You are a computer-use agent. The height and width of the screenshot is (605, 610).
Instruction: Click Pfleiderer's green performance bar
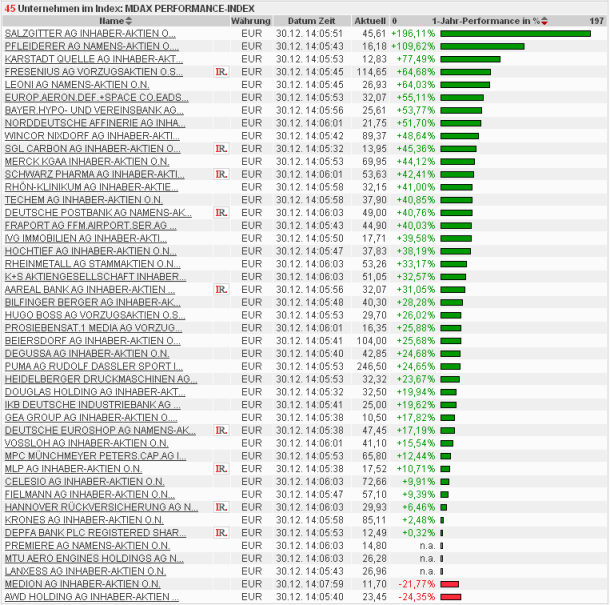pyautogui.click(x=482, y=47)
